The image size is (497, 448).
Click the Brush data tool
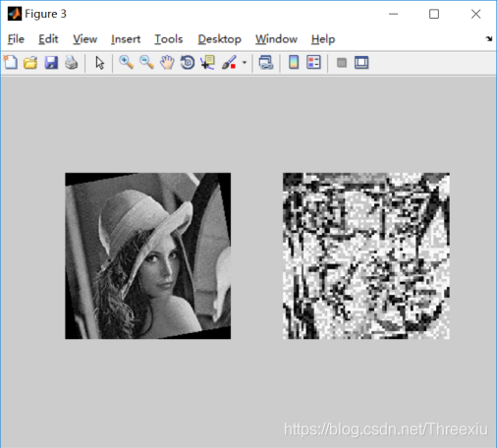[x=229, y=62]
